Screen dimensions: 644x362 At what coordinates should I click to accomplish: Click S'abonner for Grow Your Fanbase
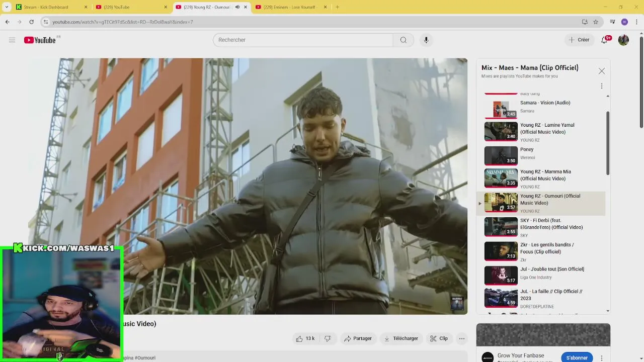[x=577, y=358]
